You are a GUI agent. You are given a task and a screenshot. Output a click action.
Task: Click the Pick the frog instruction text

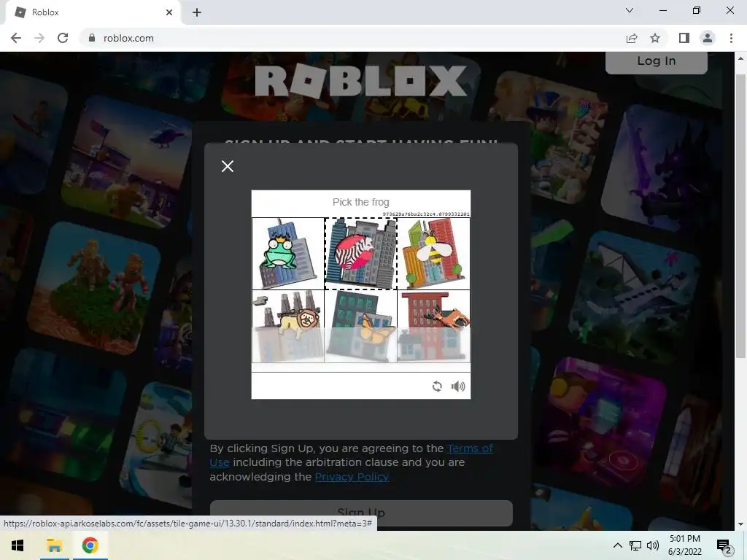[x=360, y=203]
